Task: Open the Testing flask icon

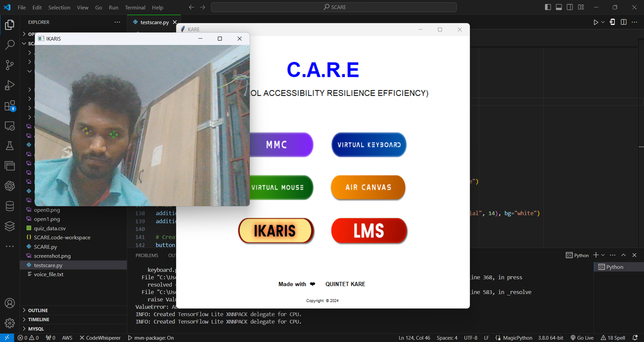Action: point(10,146)
